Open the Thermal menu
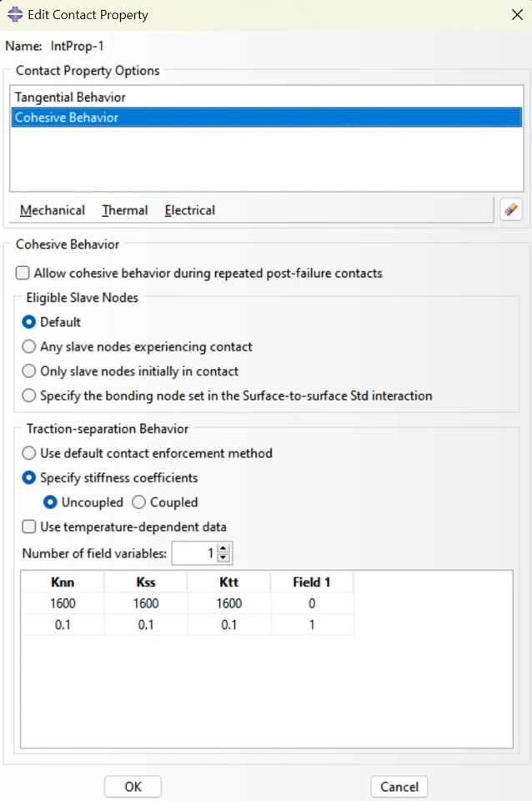 point(124,210)
